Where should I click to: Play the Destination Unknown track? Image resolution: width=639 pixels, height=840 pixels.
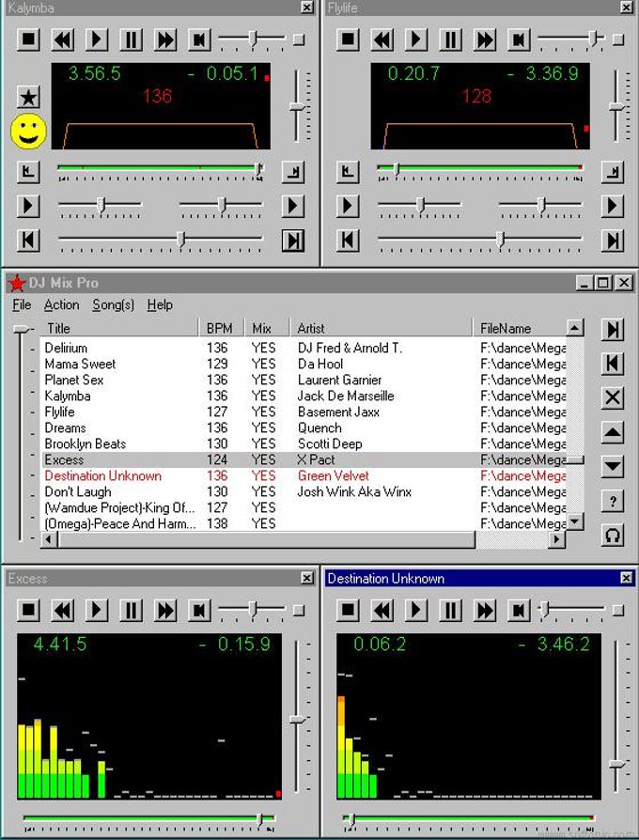pos(416,610)
